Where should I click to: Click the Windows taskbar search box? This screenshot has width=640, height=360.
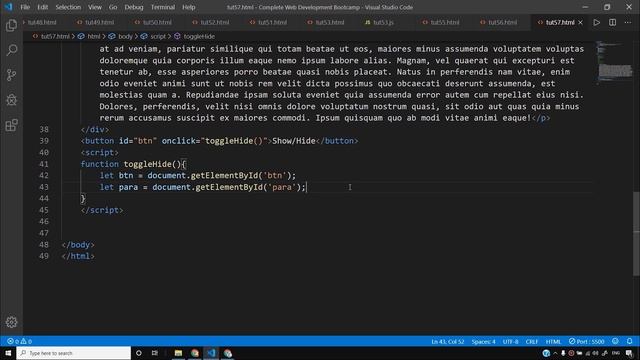pyautogui.click(x=73, y=353)
